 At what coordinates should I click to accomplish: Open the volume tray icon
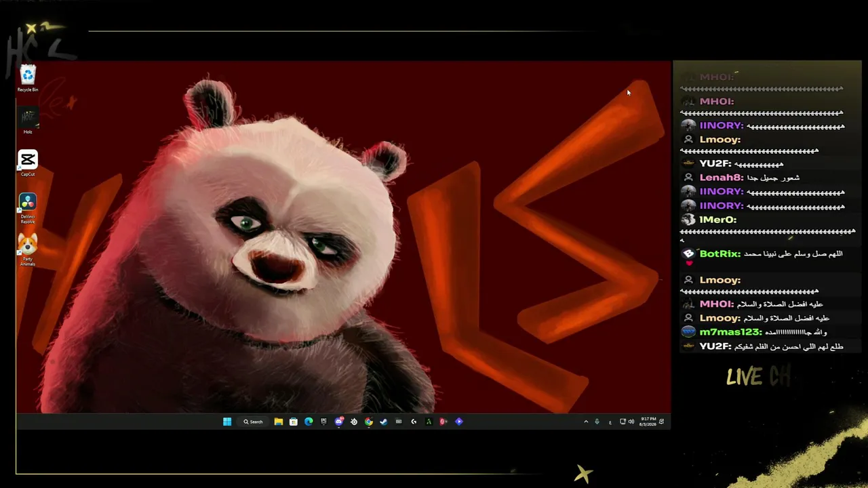pos(631,422)
